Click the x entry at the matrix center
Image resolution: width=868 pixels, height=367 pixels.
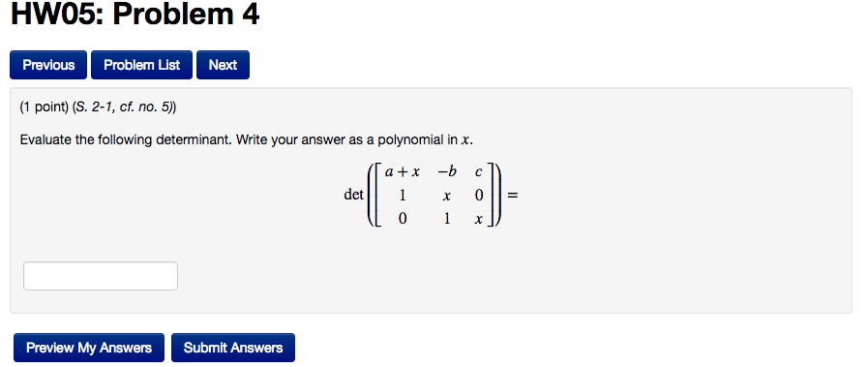pyautogui.click(x=446, y=197)
